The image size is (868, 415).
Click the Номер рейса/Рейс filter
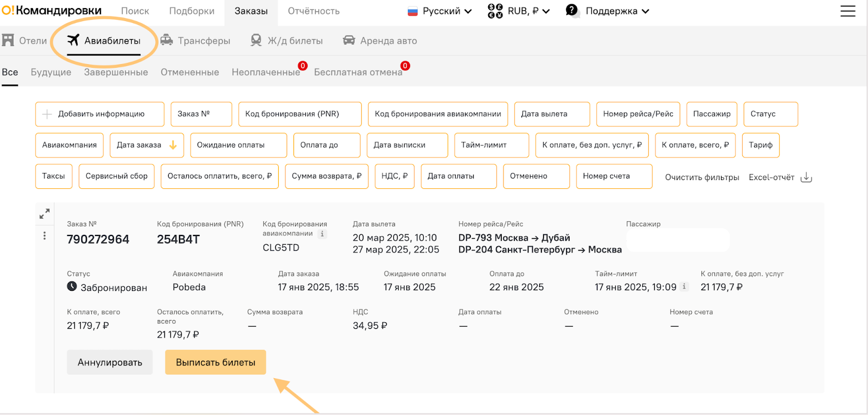click(638, 114)
